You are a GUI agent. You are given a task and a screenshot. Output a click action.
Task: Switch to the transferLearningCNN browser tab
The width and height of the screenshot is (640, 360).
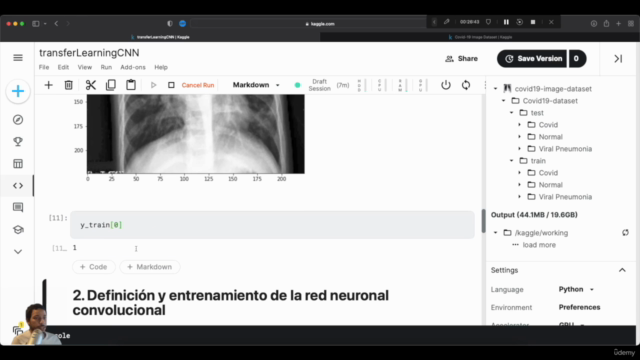pyautogui.click(x=160, y=37)
